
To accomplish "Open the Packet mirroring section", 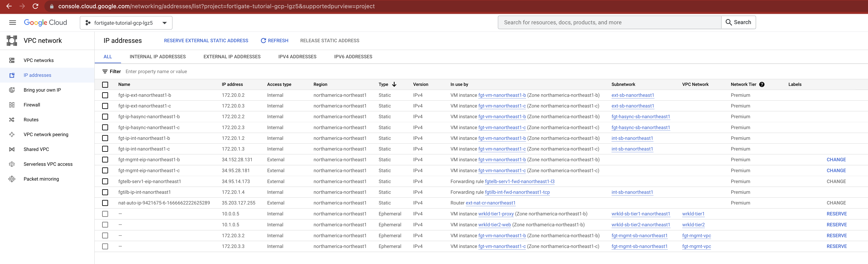I will pos(41,179).
